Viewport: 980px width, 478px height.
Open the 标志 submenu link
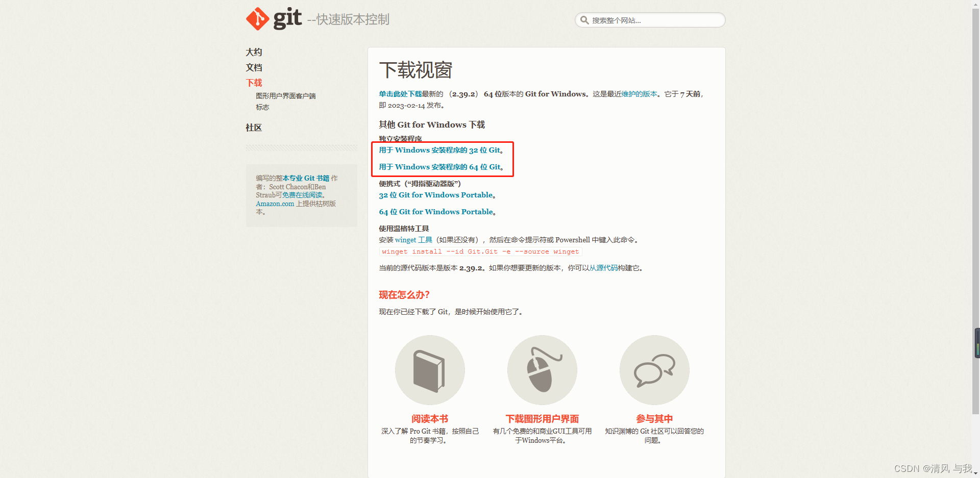[262, 107]
